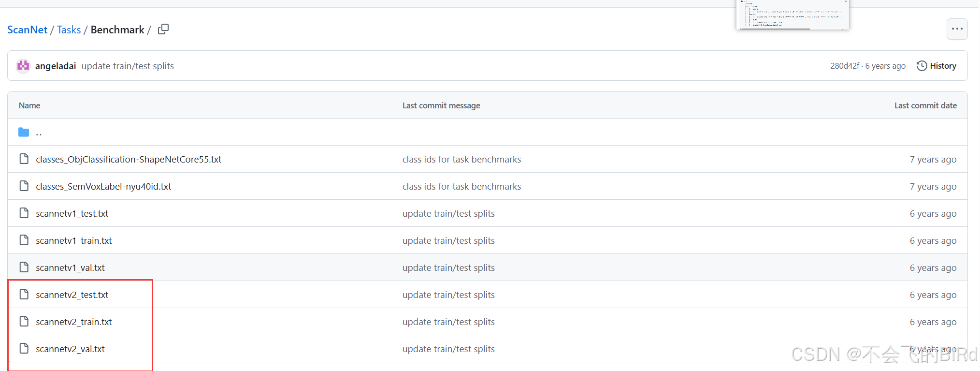
Task: Open scannetv2_test.txt file
Action: click(x=72, y=295)
